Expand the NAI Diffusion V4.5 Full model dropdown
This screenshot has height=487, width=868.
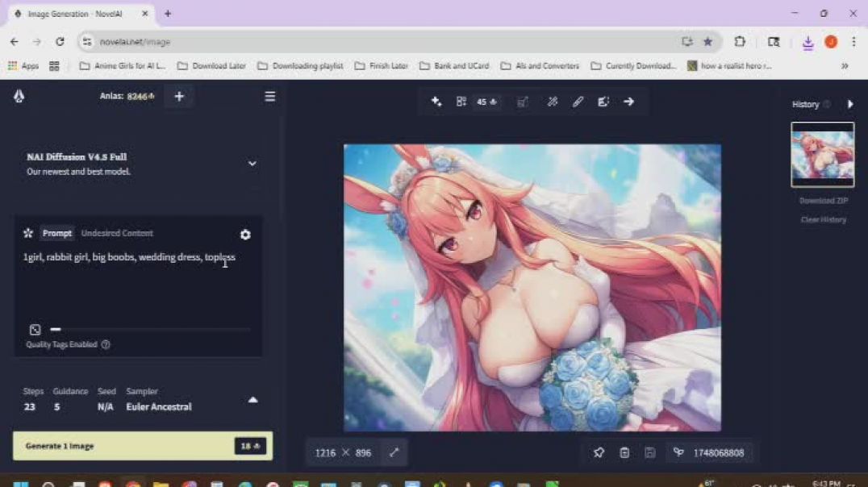252,164
